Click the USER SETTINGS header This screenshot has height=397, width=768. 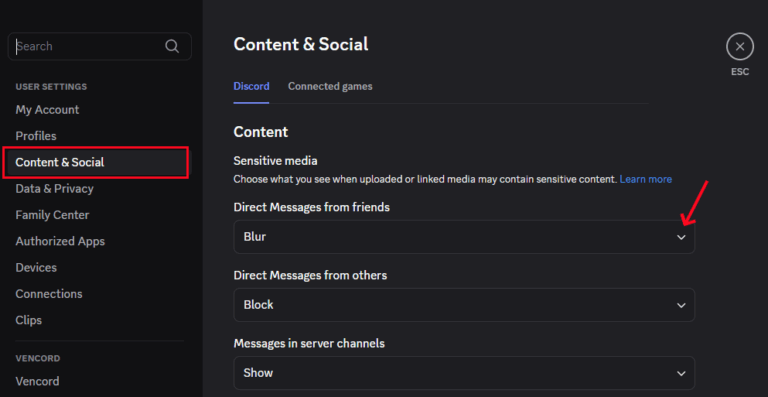tap(51, 87)
